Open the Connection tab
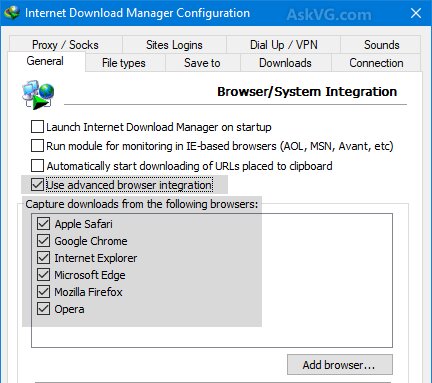 click(x=376, y=63)
